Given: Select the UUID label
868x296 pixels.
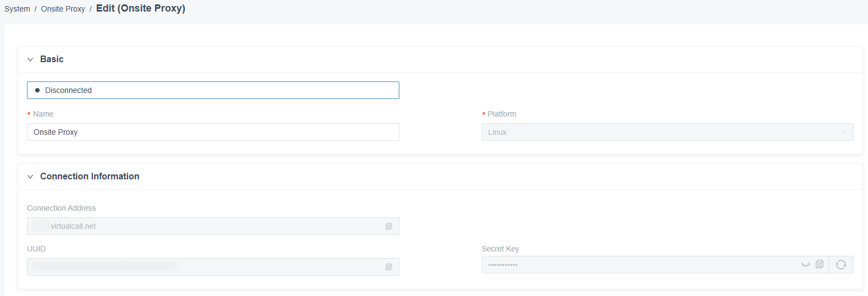Looking at the screenshot, I should pyautogui.click(x=36, y=249).
